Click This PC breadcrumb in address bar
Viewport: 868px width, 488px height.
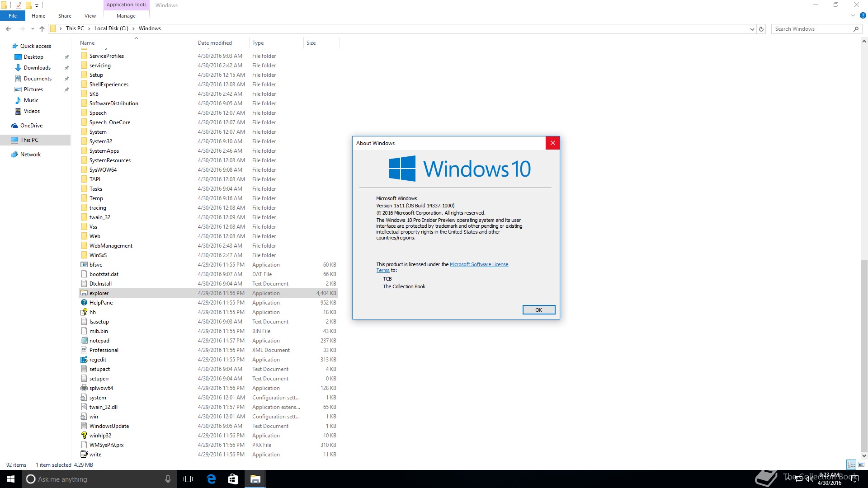pyautogui.click(x=75, y=28)
